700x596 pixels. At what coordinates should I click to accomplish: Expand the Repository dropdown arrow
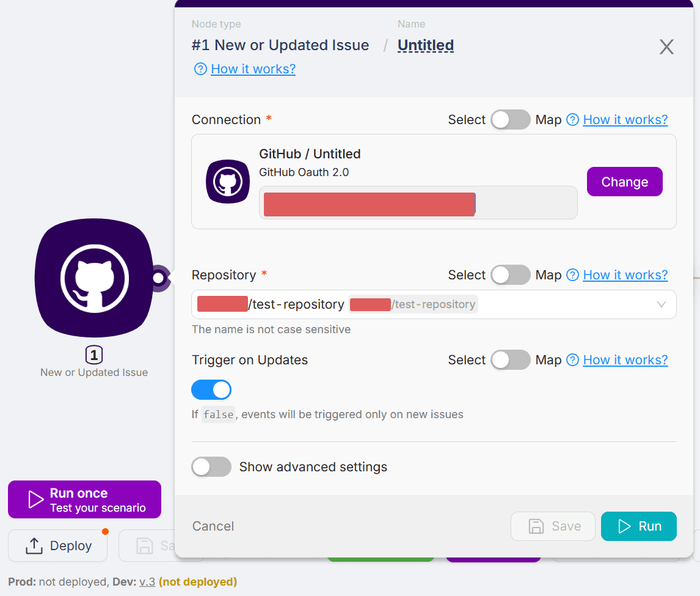point(661,304)
